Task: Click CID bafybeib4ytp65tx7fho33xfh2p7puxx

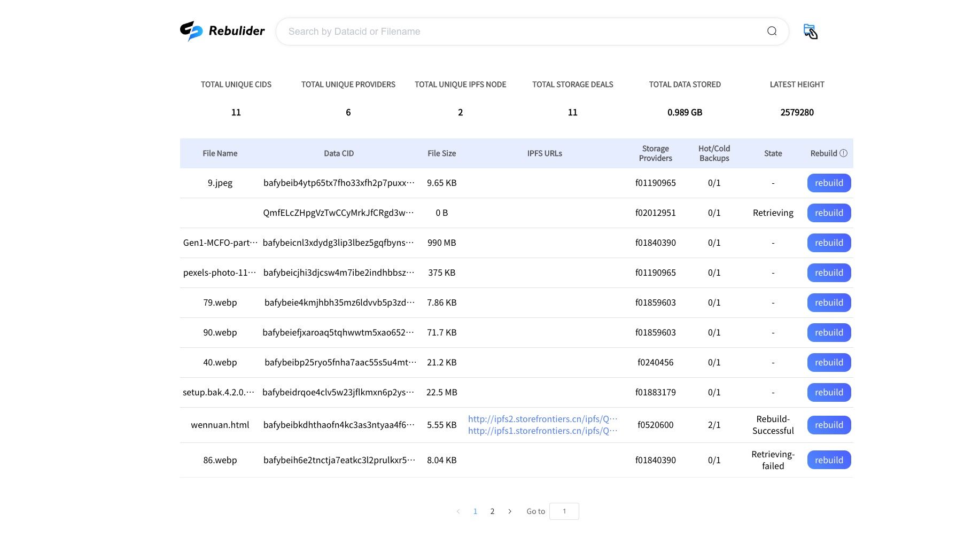Action: point(339,183)
